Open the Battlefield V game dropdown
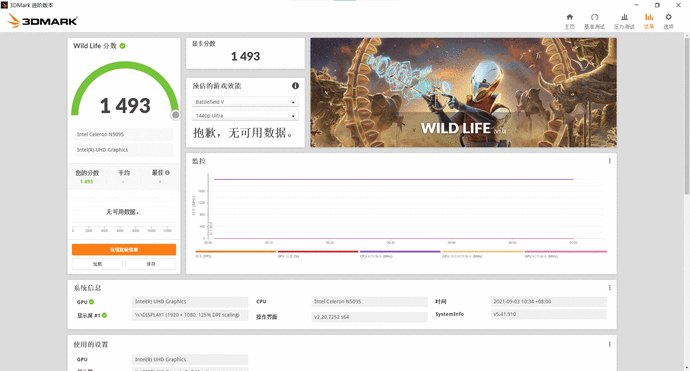This screenshot has width=690, height=371. pos(245,102)
